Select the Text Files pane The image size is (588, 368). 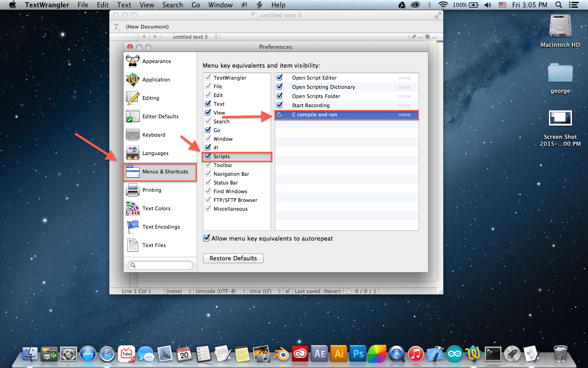[x=160, y=245]
